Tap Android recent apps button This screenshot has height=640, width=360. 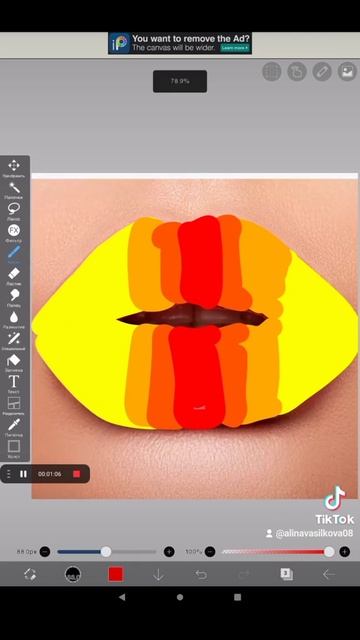[238, 597]
